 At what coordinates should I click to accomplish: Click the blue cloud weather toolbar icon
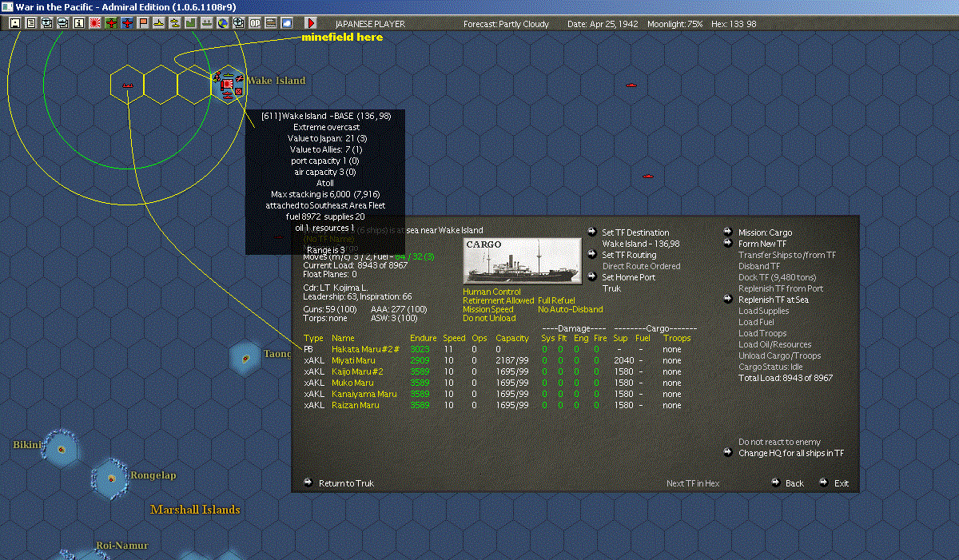pos(286,23)
